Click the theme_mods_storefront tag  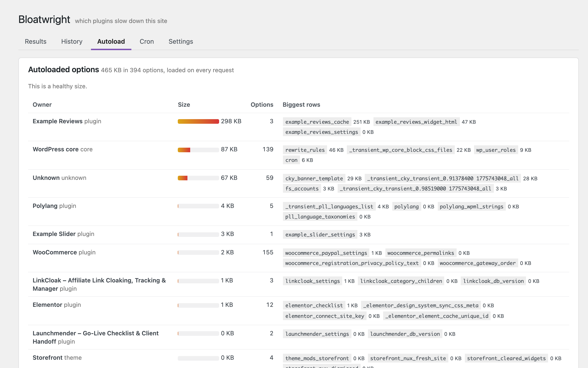pyautogui.click(x=317, y=358)
